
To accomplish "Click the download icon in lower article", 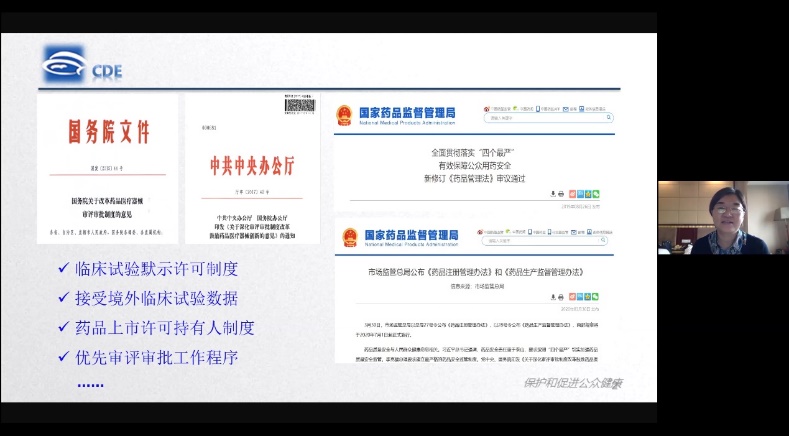I will coord(551,296).
